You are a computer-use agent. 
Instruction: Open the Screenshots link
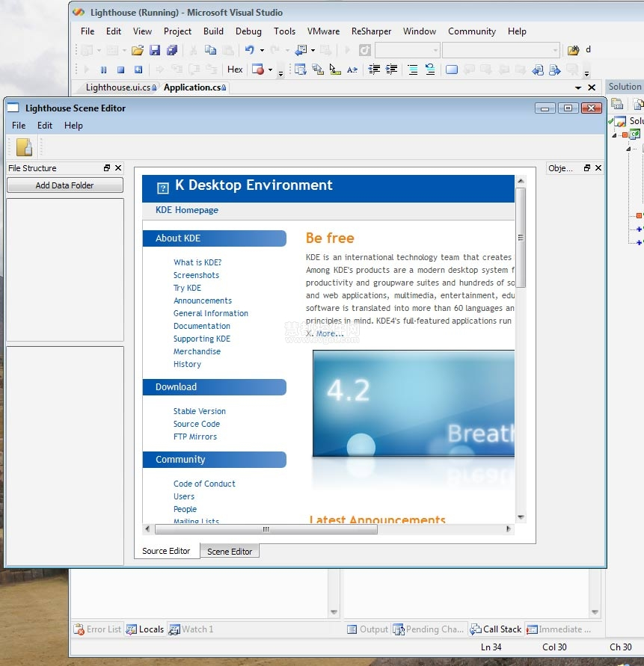pyautogui.click(x=196, y=275)
